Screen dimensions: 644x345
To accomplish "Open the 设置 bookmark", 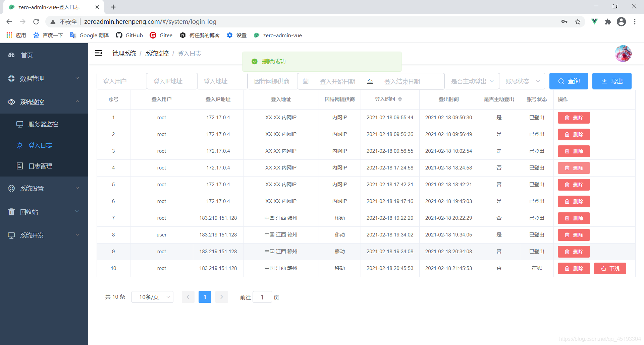I will [x=236, y=35].
